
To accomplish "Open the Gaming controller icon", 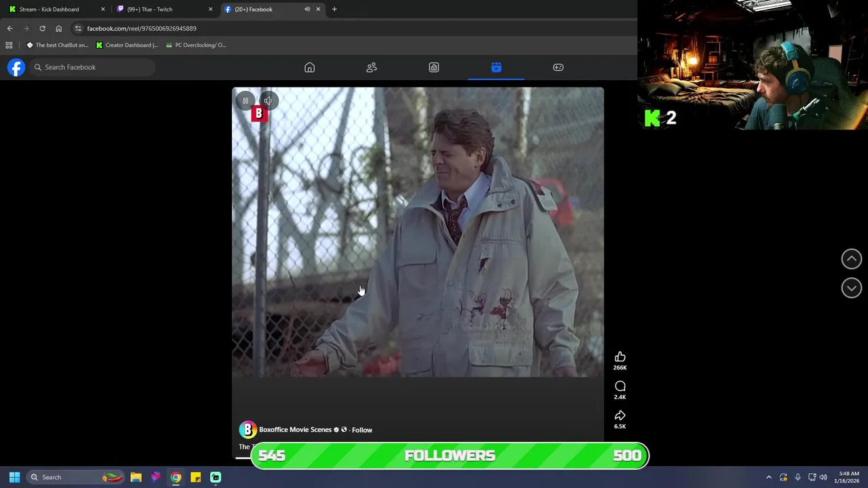I will pyautogui.click(x=558, y=67).
